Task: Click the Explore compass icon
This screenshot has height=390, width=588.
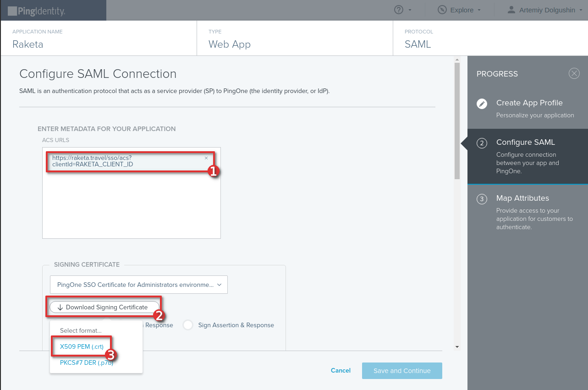Action: click(x=442, y=10)
